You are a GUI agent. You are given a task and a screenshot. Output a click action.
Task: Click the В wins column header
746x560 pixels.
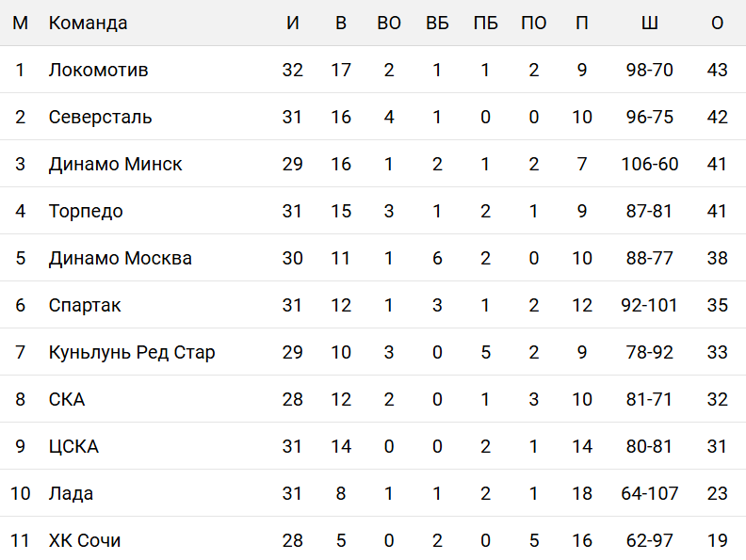tap(341, 23)
